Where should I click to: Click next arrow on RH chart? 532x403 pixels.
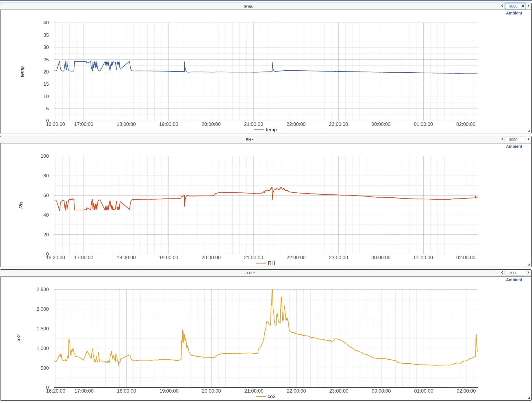pos(528,139)
